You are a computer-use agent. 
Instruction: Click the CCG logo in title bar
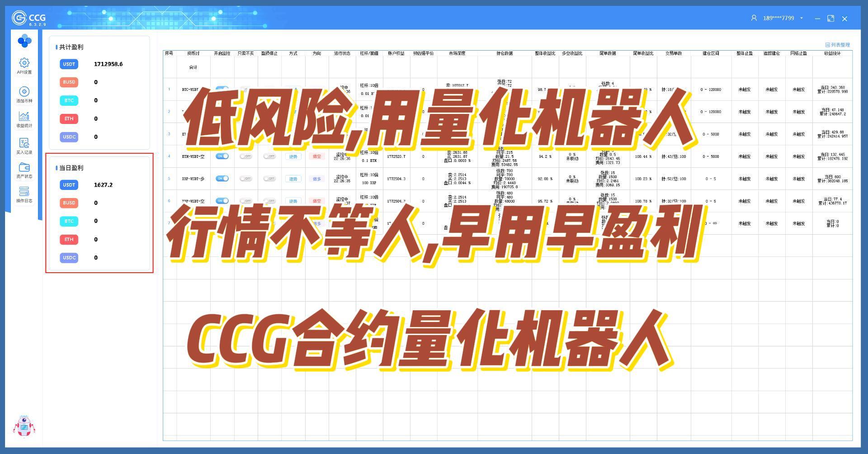28,19
